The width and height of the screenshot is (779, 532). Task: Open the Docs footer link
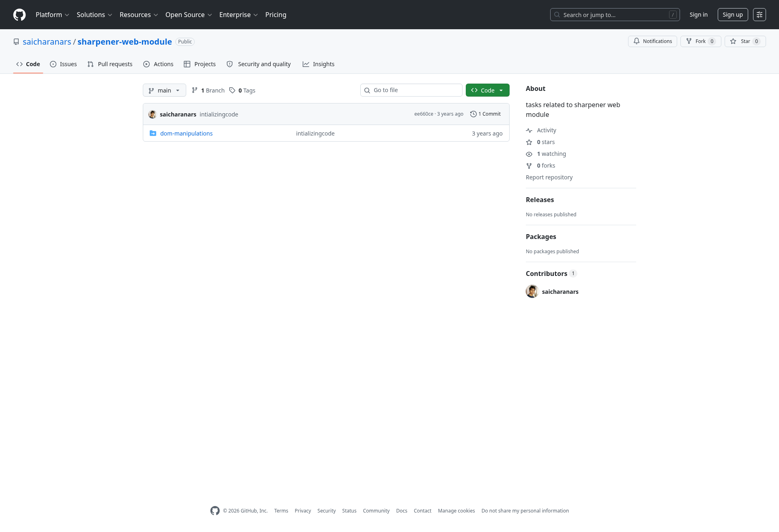point(402,511)
